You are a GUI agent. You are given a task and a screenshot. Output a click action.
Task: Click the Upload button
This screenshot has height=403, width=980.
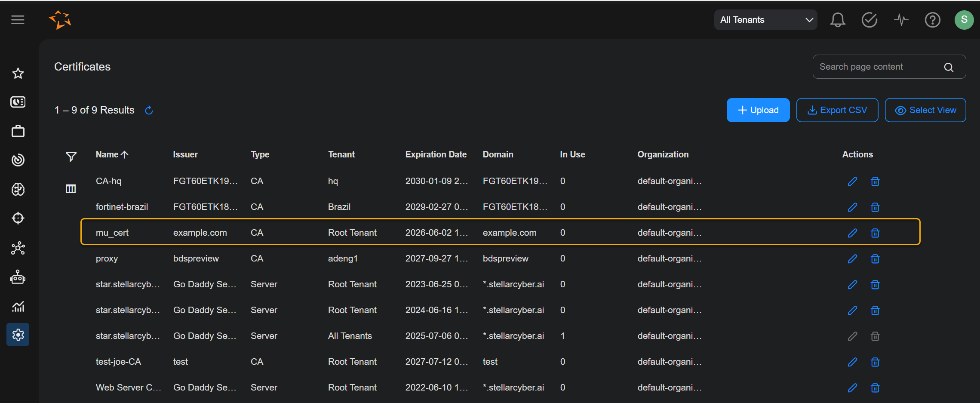pyautogui.click(x=758, y=110)
